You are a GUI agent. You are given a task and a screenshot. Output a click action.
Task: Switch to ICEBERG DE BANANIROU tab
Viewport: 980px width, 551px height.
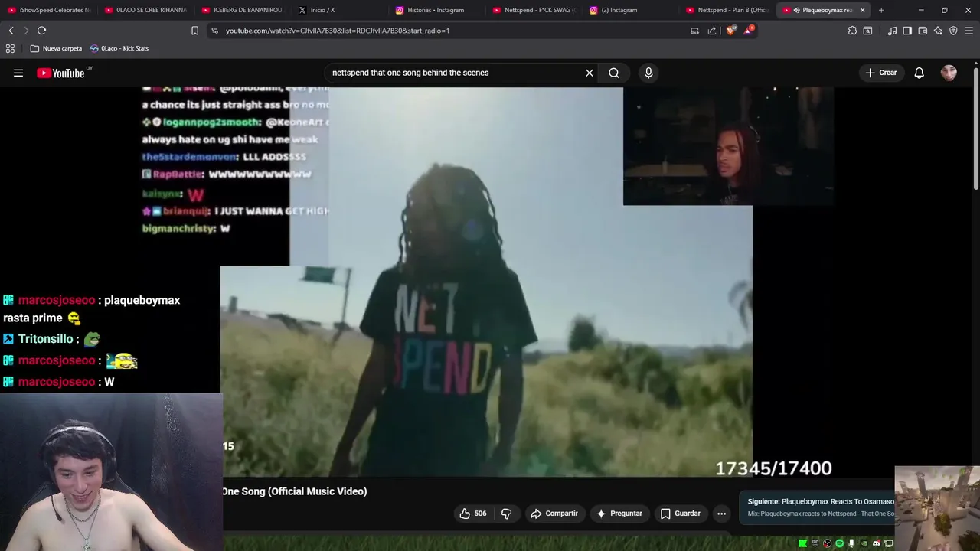(x=243, y=10)
